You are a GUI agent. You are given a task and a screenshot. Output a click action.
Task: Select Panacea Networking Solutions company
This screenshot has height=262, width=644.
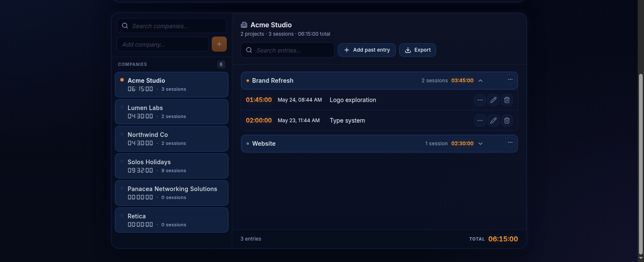point(171,193)
